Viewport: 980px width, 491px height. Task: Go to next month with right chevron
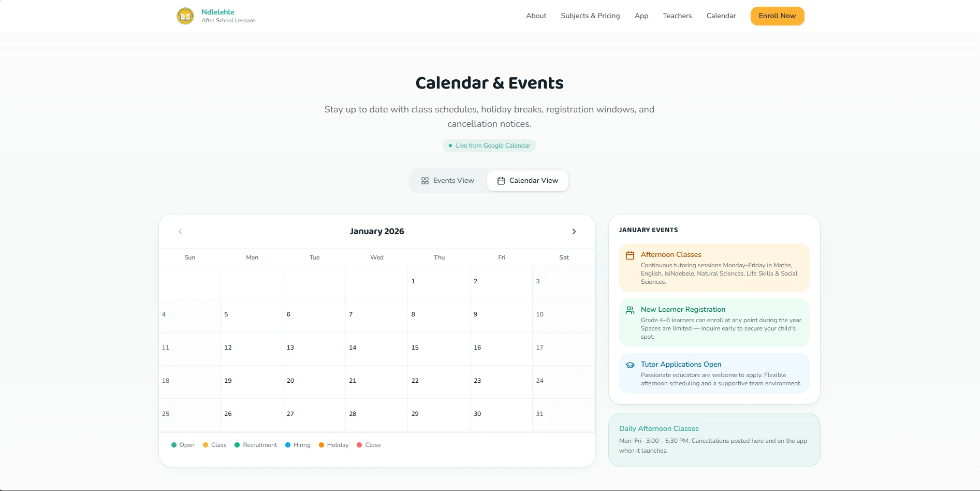click(x=574, y=232)
